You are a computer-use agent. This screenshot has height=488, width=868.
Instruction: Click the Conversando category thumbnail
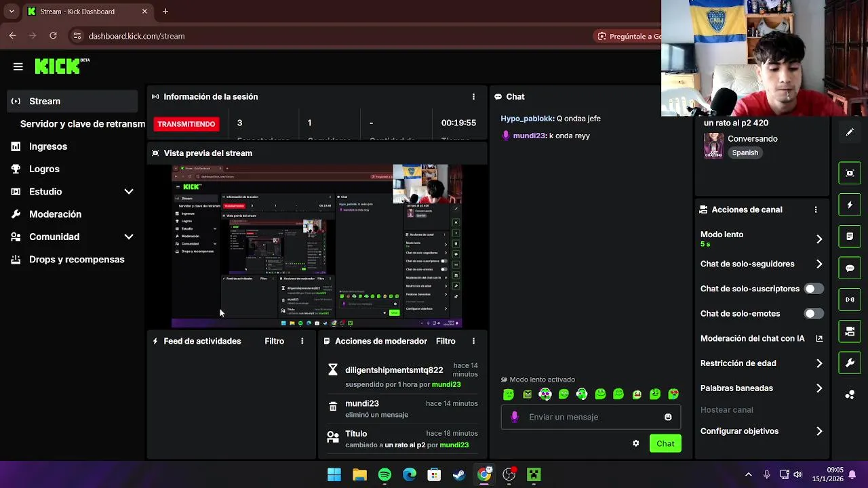tap(713, 145)
